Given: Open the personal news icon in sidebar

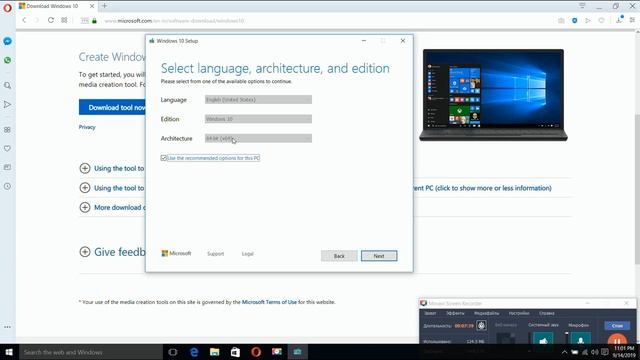Looking at the screenshot, I should click(x=7, y=167).
